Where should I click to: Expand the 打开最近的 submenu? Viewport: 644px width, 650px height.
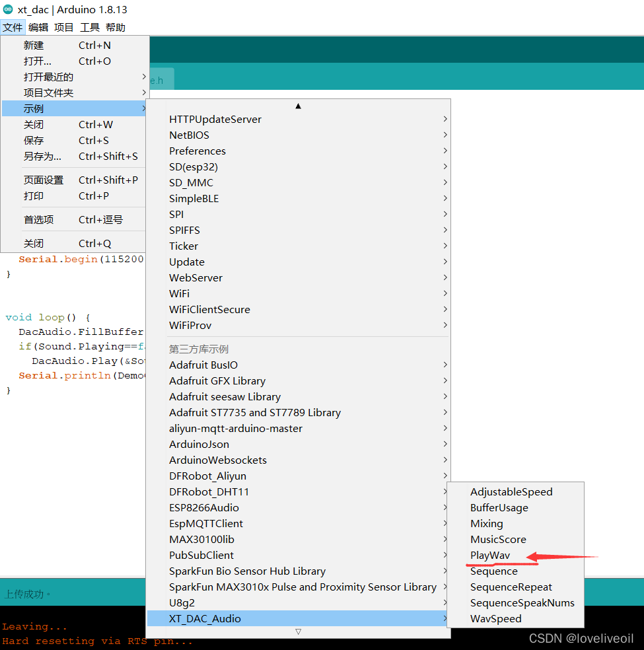[x=74, y=77]
